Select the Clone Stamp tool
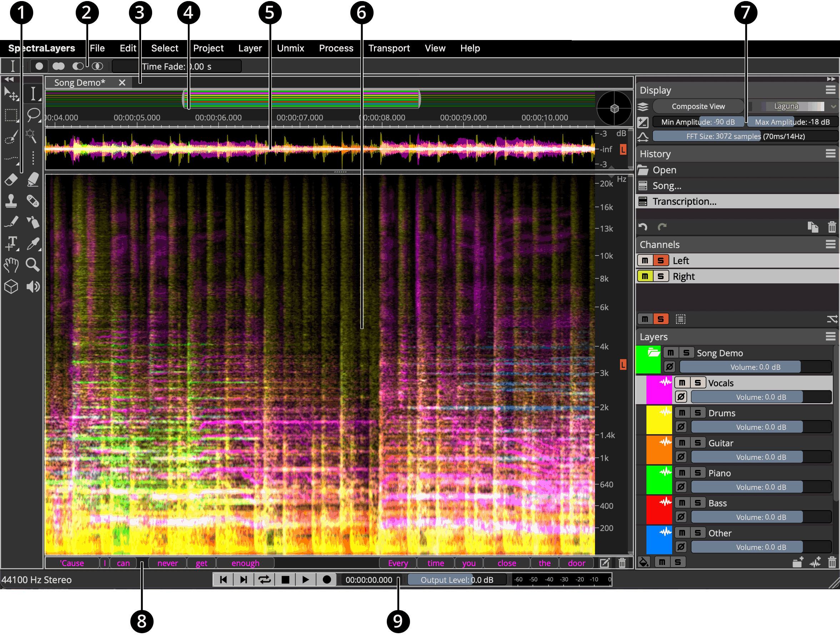 click(11, 200)
